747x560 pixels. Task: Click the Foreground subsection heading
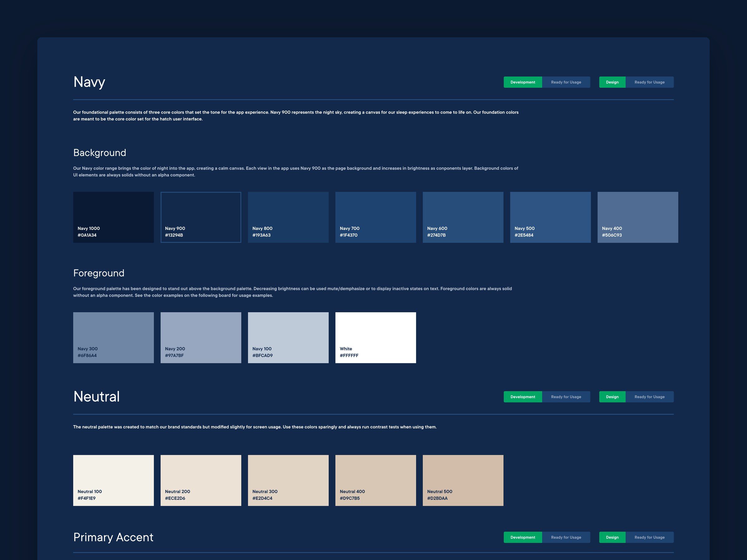pyautogui.click(x=99, y=273)
